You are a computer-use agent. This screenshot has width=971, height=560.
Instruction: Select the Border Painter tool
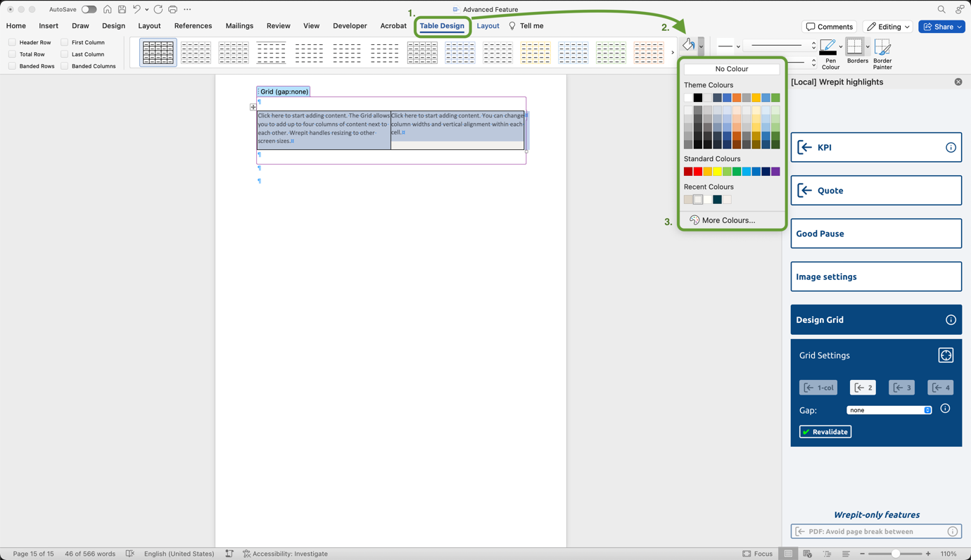point(882,47)
